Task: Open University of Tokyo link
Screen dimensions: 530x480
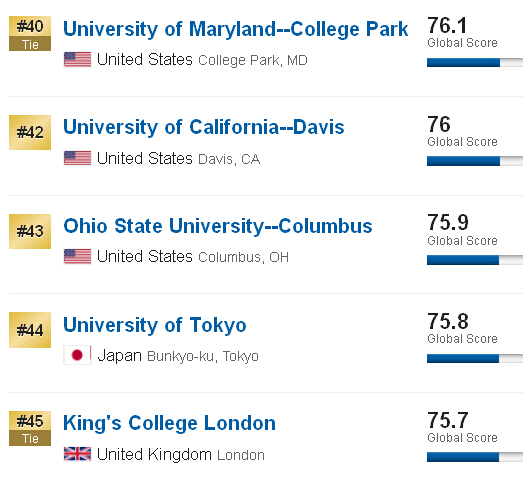Action: [155, 326]
